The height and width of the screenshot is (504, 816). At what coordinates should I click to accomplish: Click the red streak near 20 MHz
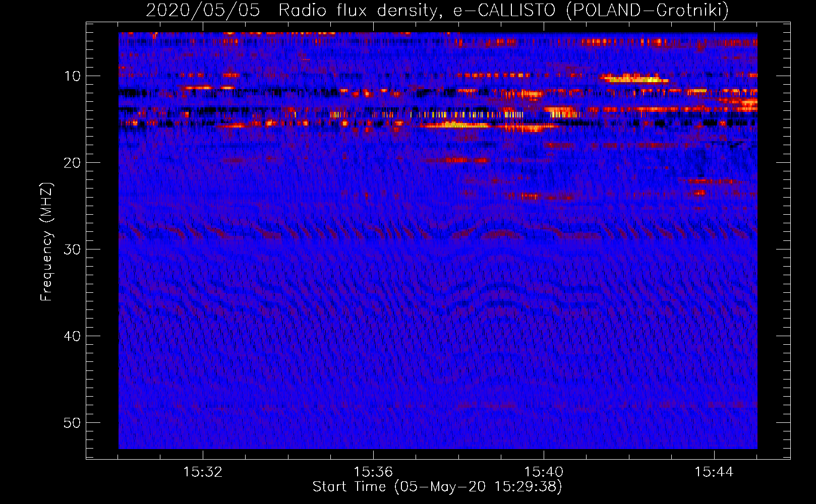coord(456,160)
